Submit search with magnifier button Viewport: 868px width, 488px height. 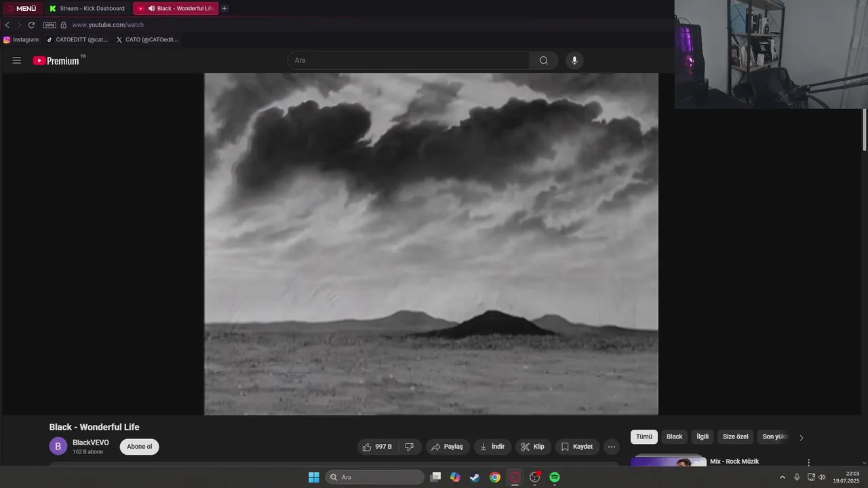pos(544,60)
